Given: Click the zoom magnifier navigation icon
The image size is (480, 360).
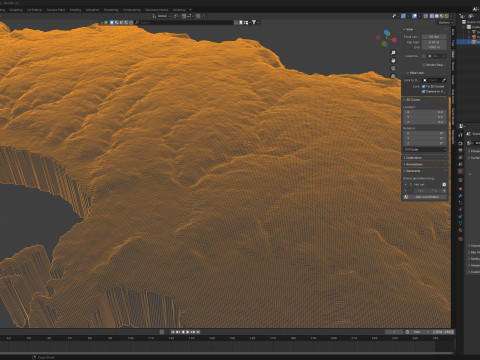Looking at the screenshot, I should (393, 53).
